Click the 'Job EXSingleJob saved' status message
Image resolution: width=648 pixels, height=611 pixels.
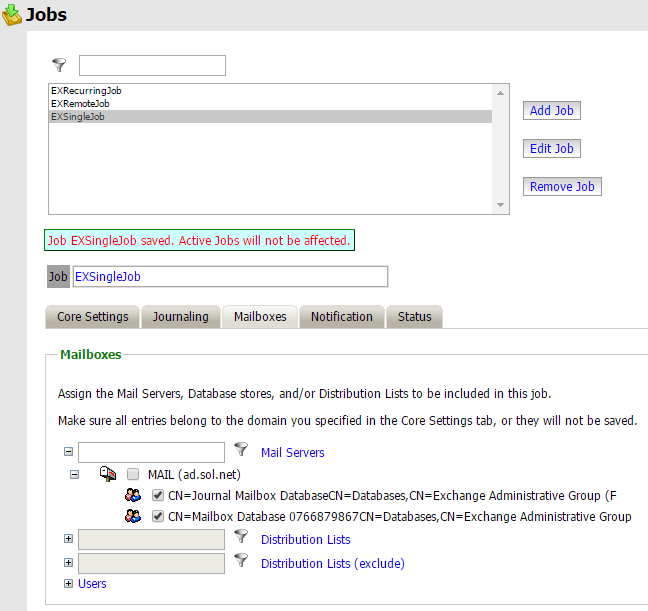point(199,240)
